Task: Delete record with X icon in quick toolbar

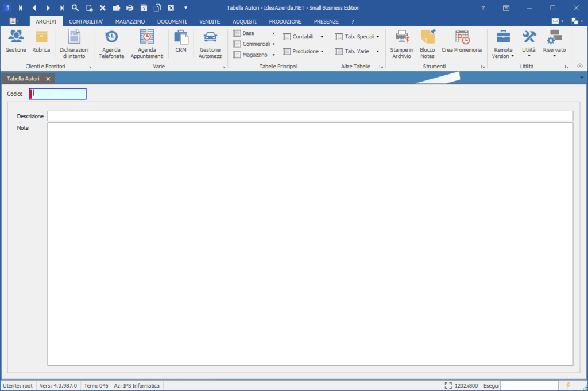Action: 102,7
